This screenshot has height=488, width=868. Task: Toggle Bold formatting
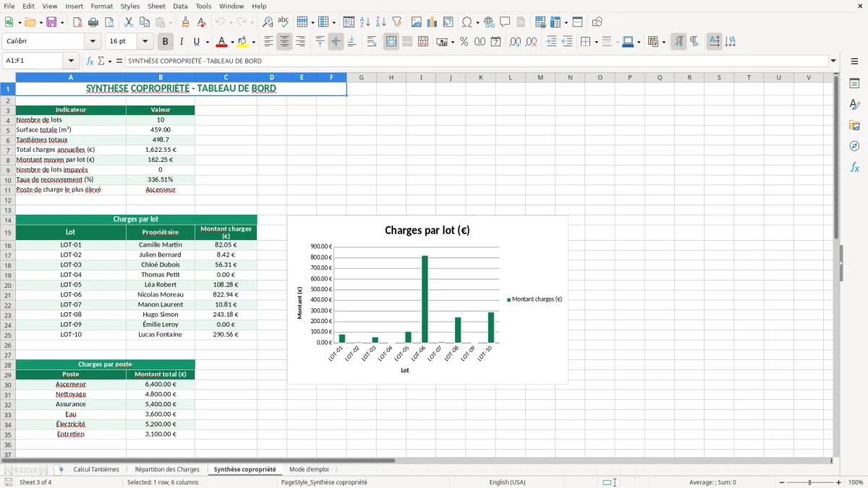coord(165,42)
